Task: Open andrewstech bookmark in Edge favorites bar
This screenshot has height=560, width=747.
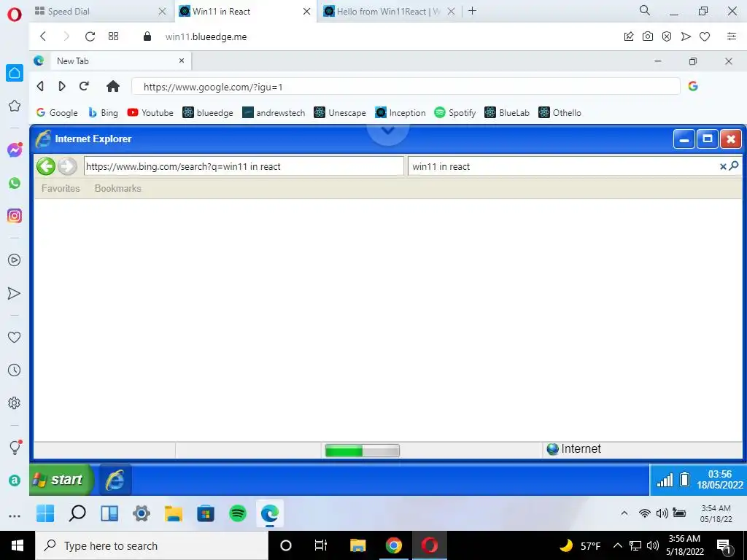Action: (274, 113)
